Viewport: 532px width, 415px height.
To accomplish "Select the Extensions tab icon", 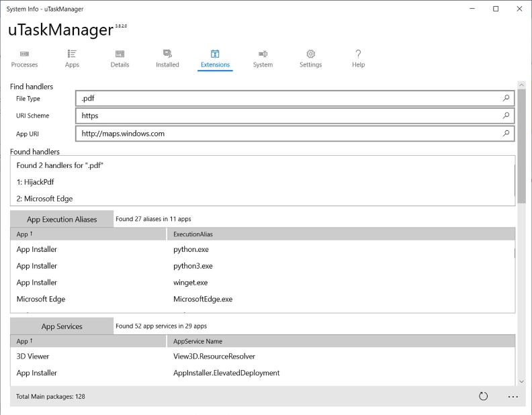I will pos(215,54).
